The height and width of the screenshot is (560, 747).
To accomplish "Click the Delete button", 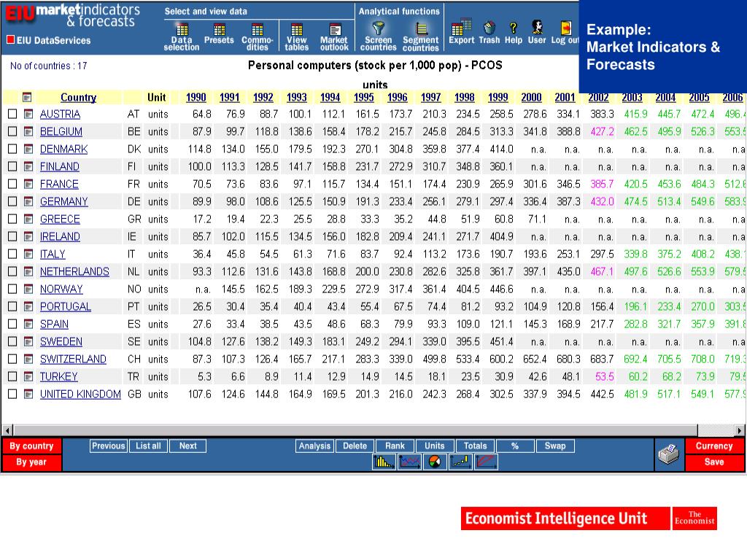I will (x=355, y=446).
